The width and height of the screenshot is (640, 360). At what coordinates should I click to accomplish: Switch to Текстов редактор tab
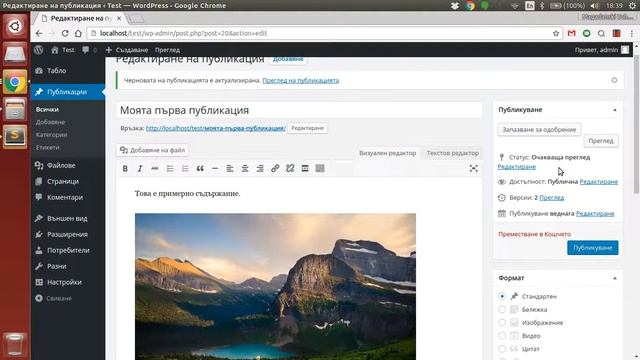[x=452, y=153]
